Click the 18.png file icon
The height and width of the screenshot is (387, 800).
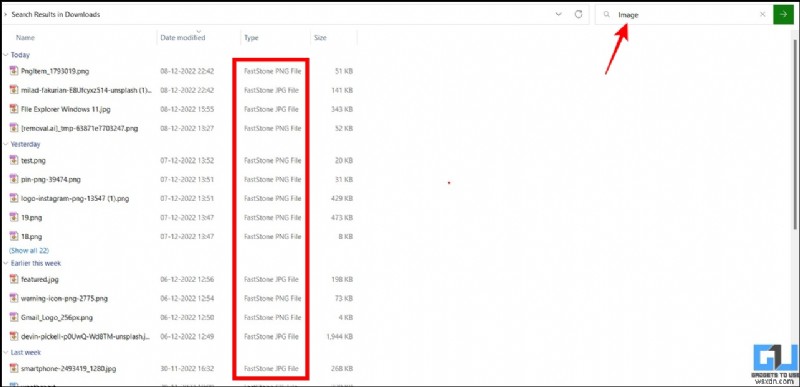click(x=14, y=237)
